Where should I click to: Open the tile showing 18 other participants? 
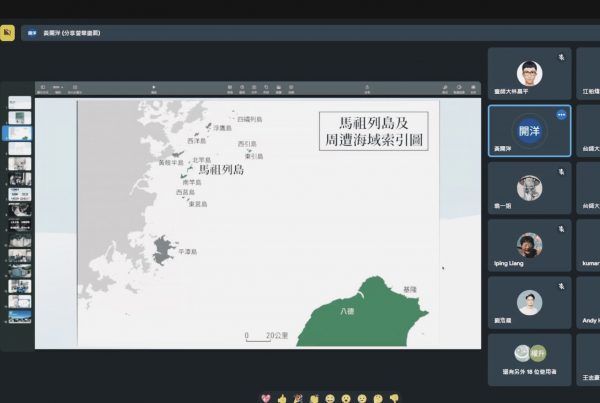coord(529,358)
